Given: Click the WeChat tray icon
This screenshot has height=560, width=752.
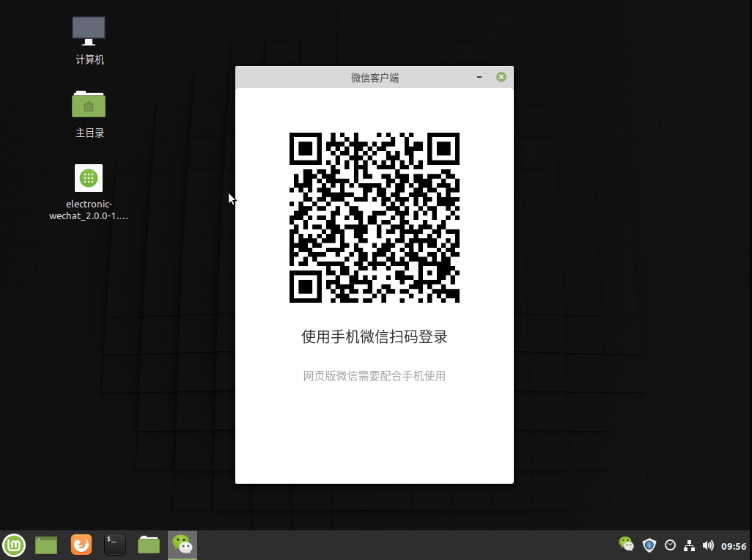Looking at the screenshot, I should pyautogui.click(x=627, y=544).
